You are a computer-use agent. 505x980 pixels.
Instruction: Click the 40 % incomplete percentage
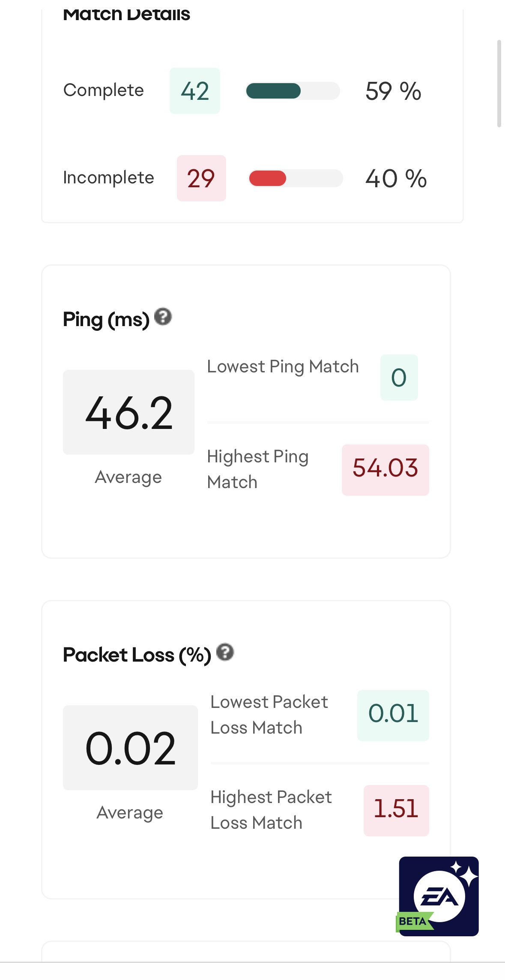396,178
